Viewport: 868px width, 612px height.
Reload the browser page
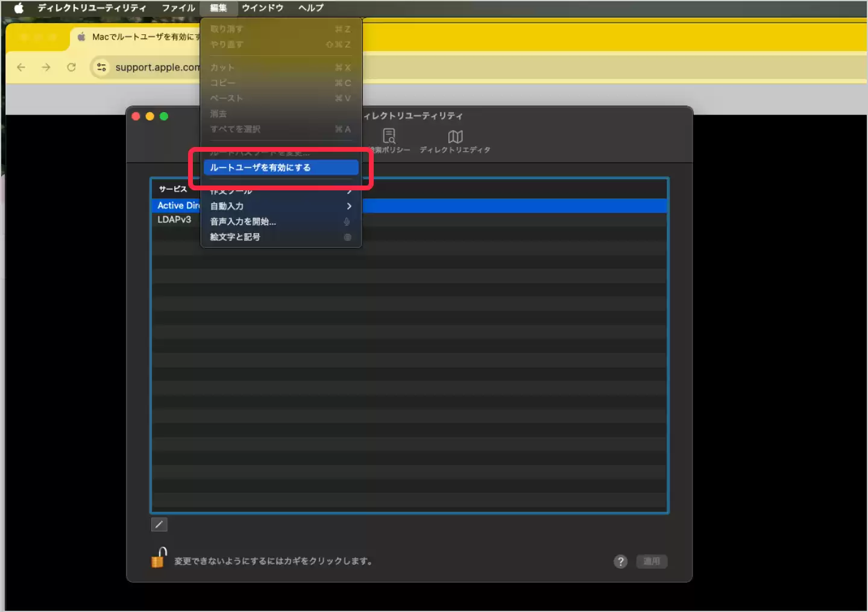[71, 67]
